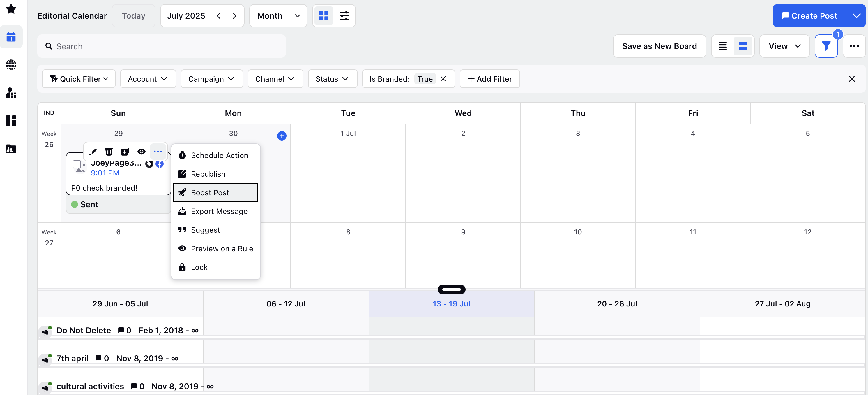
Task: Select Preview on a Rule
Action: pyautogui.click(x=215, y=249)
